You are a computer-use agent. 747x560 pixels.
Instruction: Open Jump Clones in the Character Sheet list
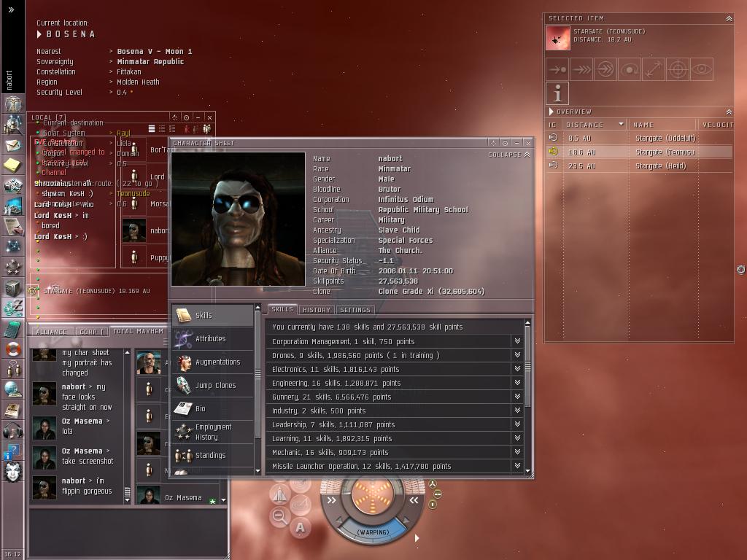click(212, 385)
